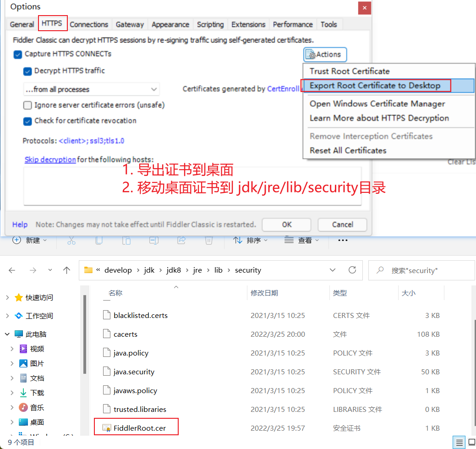This screenshot has width=476, height=449.
Task: Click the refresh icon beside the address bar
Action: pyautogui.click(x=352, y=270)
